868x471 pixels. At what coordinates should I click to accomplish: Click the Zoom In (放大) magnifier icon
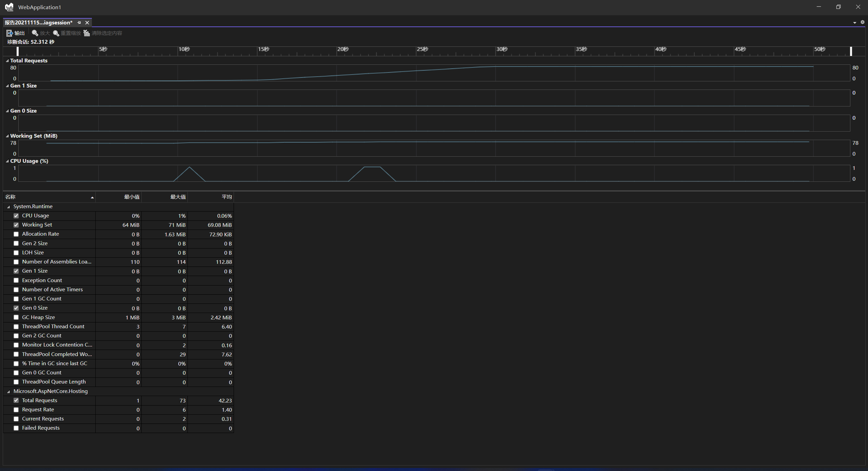click(35, 33)
